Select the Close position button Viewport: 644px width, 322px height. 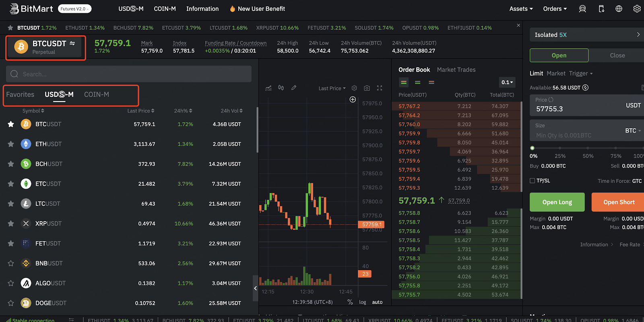pos(617,55)
